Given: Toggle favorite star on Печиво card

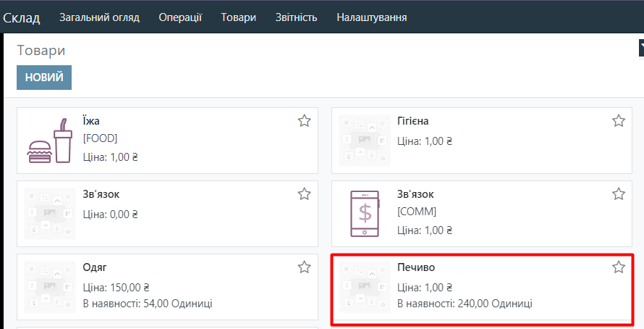Looking at the screenshot, I should click(618, 267).
